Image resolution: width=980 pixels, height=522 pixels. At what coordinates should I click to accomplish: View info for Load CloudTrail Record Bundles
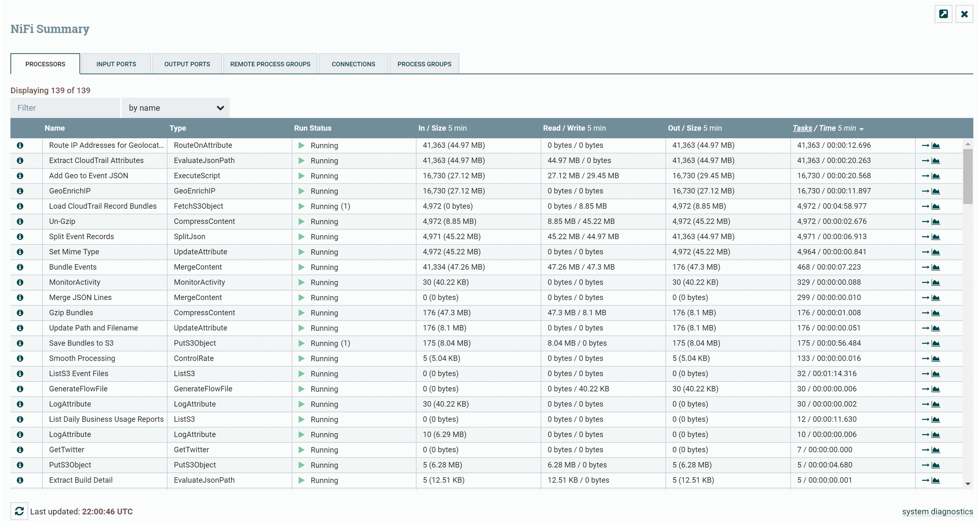click(20, 206)
